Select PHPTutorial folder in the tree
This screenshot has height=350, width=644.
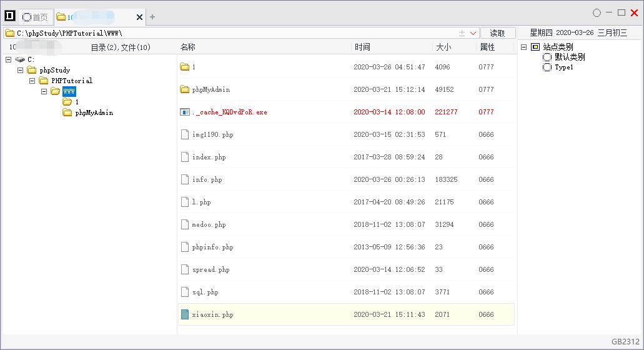coord(72,81)
